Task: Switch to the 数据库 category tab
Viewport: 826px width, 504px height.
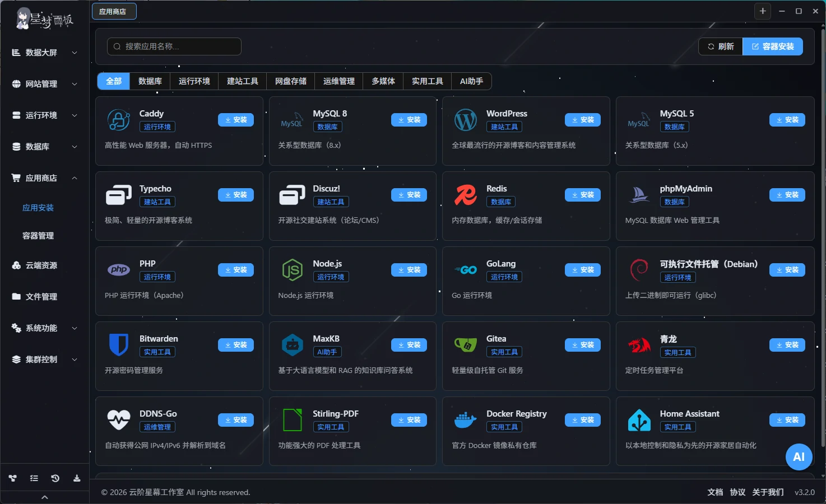Action: click(150, 81)
